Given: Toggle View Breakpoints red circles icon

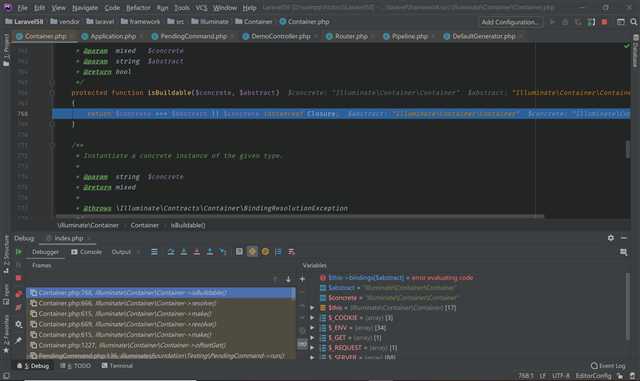Looking at the screenshot, I should click(x=19, y=294).
